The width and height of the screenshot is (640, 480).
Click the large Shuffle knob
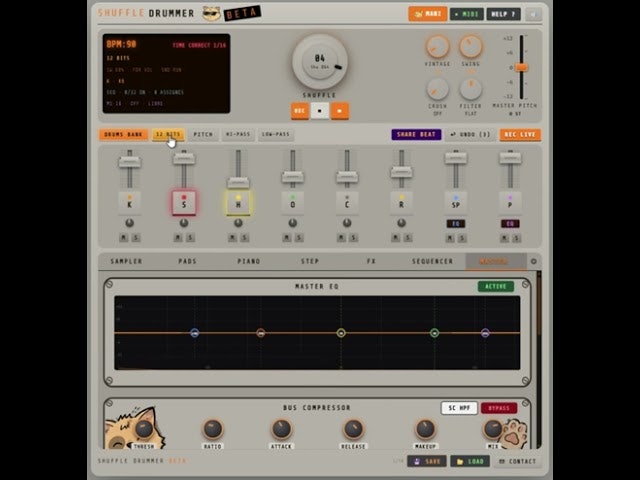pos(320,61)
